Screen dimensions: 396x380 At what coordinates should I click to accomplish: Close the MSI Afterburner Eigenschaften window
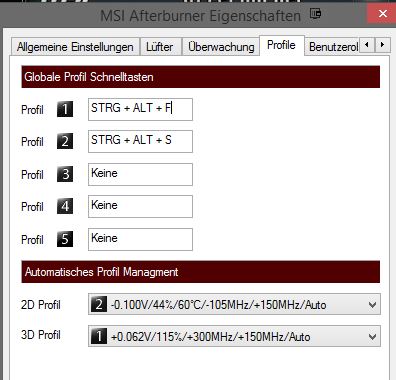[x=383, y=14]
